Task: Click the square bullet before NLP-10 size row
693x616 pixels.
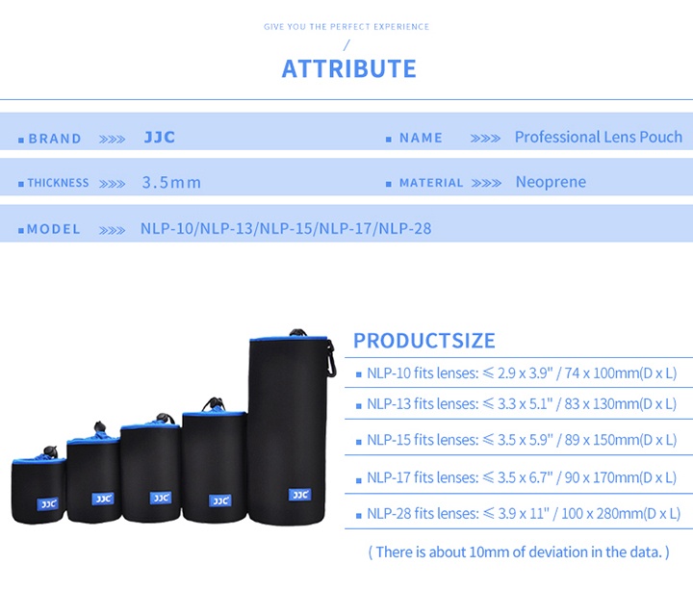Action: pos(359,374)
